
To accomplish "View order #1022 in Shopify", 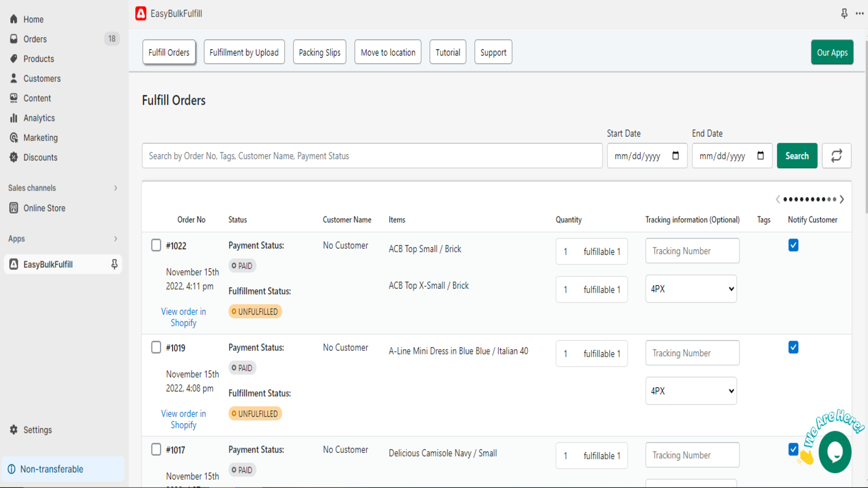I will pyautogui.click(x=183, y=317).
